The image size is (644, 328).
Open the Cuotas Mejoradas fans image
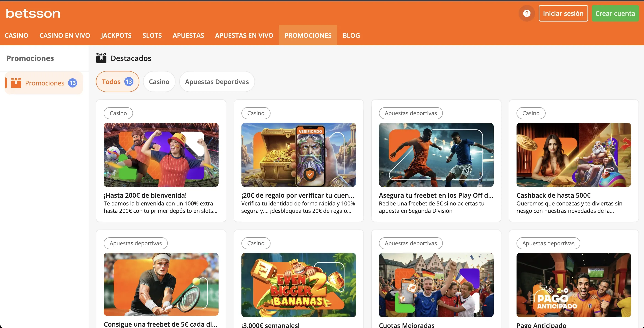click(436, 285)
